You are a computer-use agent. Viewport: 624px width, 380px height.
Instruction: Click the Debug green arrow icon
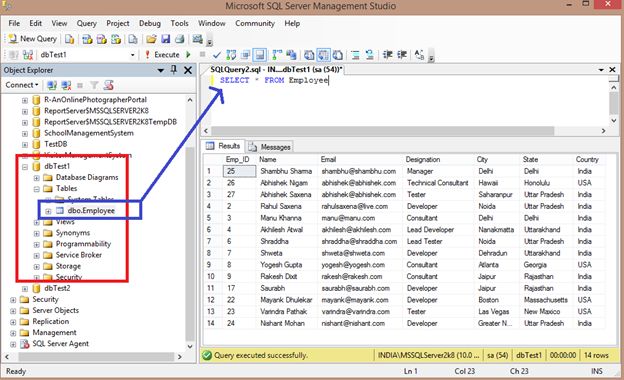(x=189, y=55)
